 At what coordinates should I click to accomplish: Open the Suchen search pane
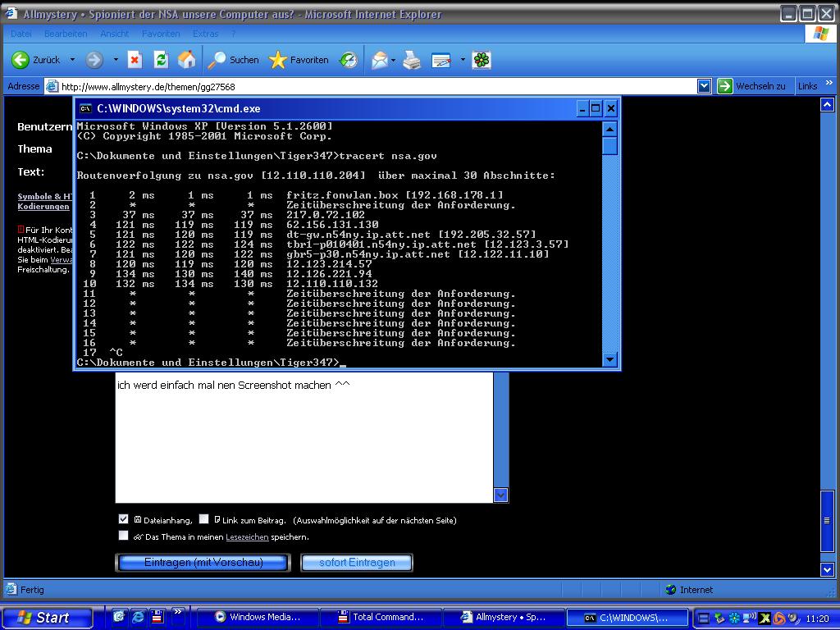click(x=234, y=60)
